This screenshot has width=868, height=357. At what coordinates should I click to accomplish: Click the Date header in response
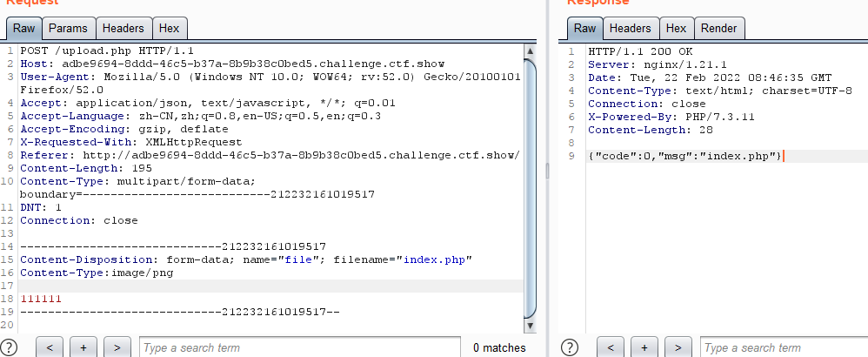[711, 78]
